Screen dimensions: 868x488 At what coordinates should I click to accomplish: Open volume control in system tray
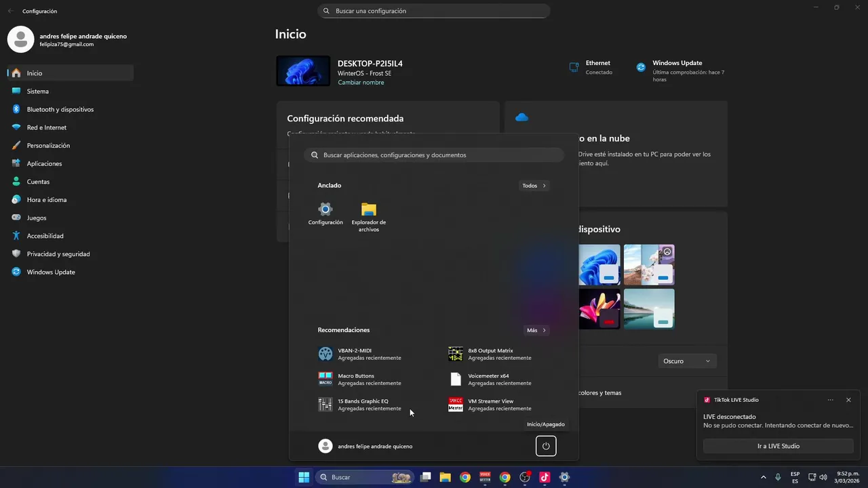click(x=823, y=477)
